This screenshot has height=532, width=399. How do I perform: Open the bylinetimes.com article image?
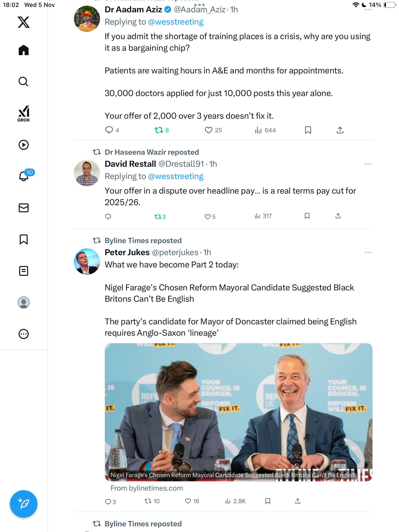(x=238, y=412)
